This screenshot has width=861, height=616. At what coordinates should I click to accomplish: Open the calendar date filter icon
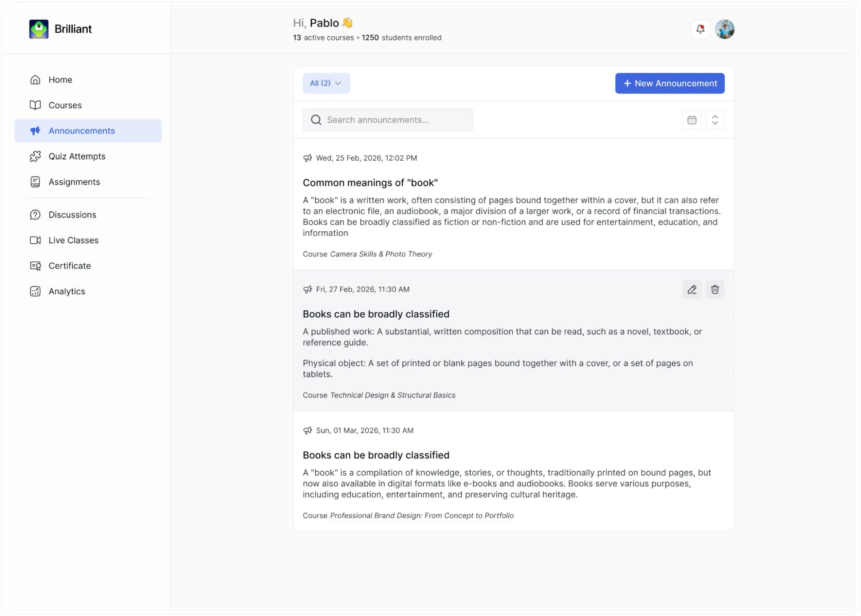click(x=692, y=120)
